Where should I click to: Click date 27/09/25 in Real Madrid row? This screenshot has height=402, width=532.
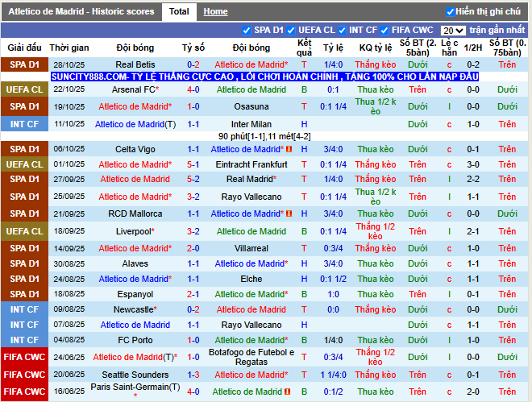click(69, 180)
